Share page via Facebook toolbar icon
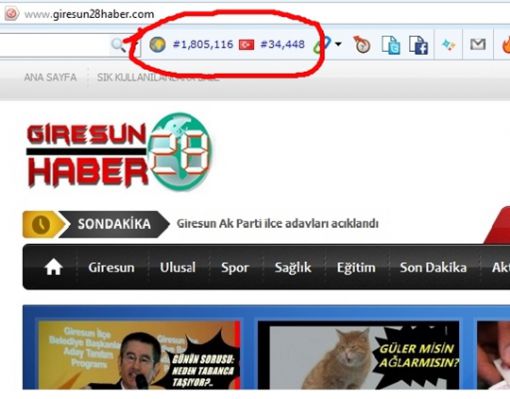510x399 pixels. [419, 45]
